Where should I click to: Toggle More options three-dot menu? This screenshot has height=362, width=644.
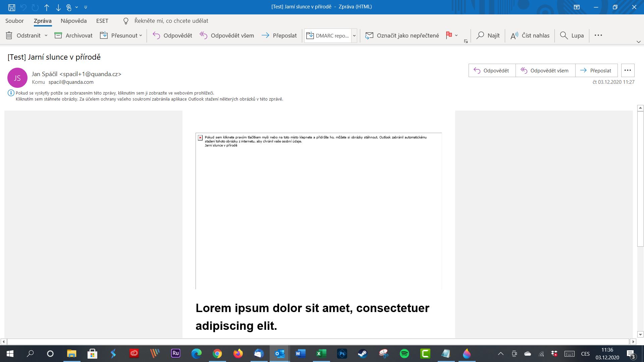point(628,70)
